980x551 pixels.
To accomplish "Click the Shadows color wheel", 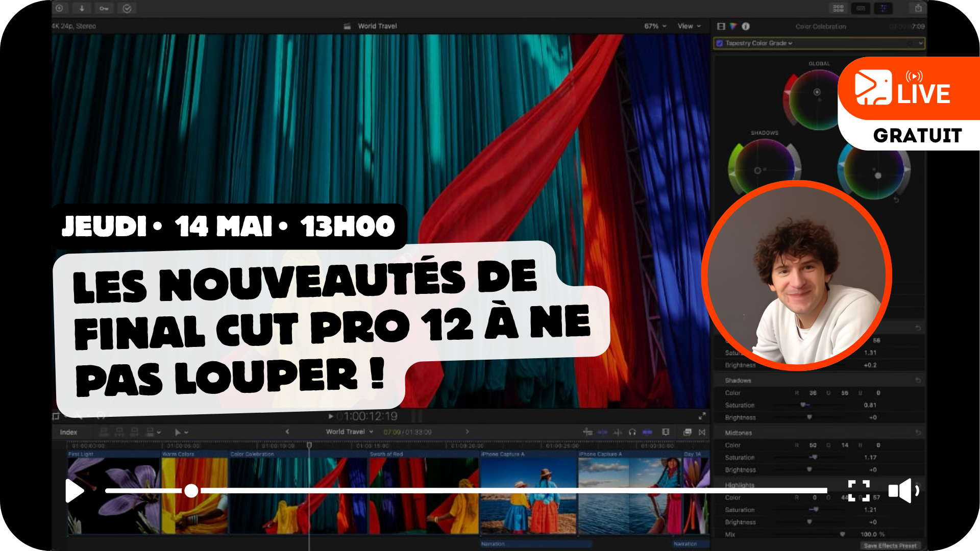I will click(764, 170).
